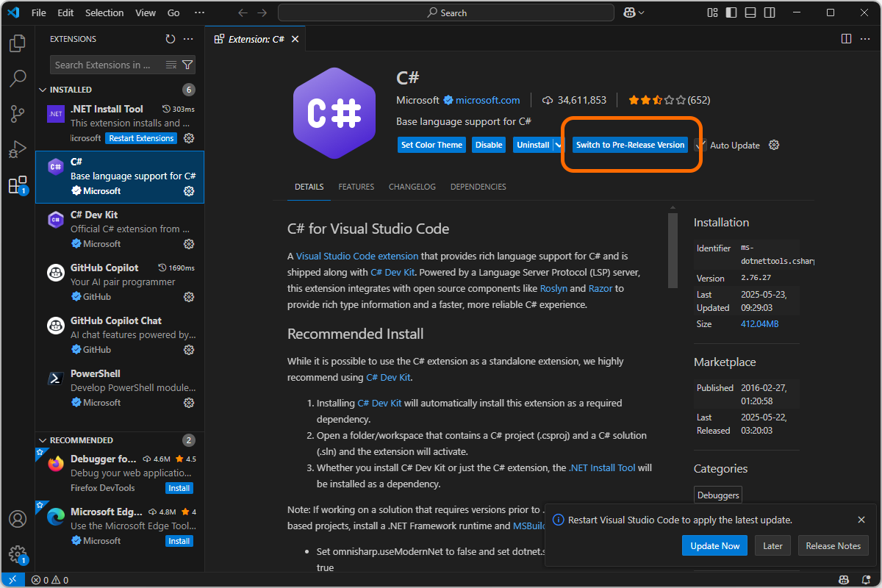Click the Search box in the title bar
The image size is (882, 588).
point(445,12)
